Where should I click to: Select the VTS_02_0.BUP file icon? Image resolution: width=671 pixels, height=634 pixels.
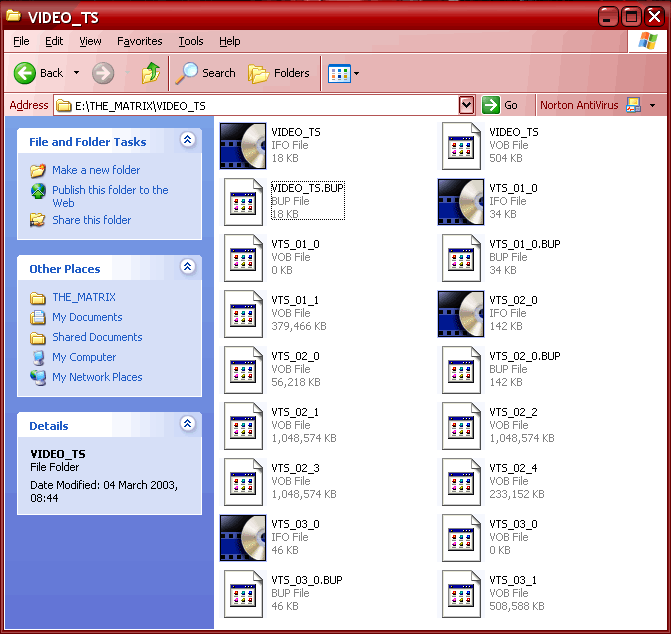point(461,370)
